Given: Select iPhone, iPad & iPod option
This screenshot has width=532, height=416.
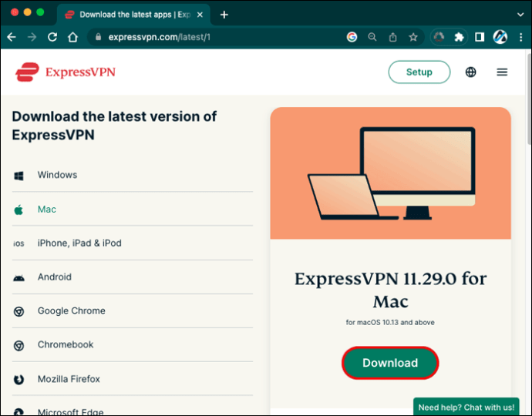Looking at the screenshot, I should 133,243.
